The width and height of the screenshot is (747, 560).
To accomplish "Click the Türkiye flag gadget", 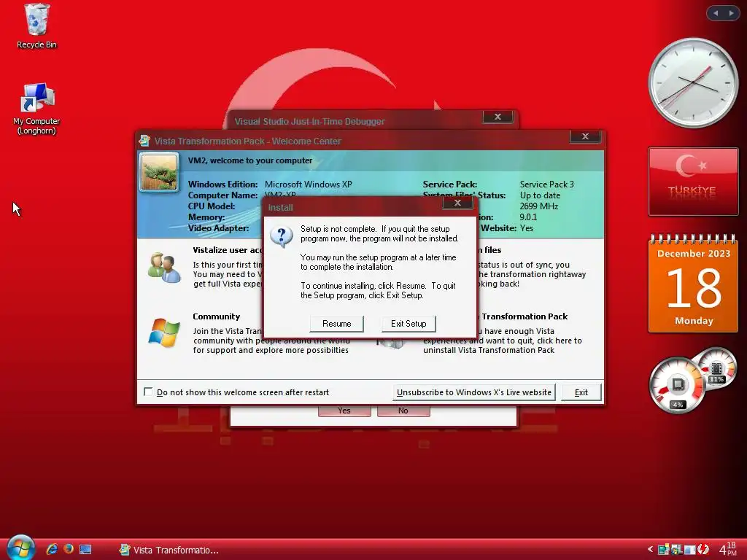I will click(693, 182).
